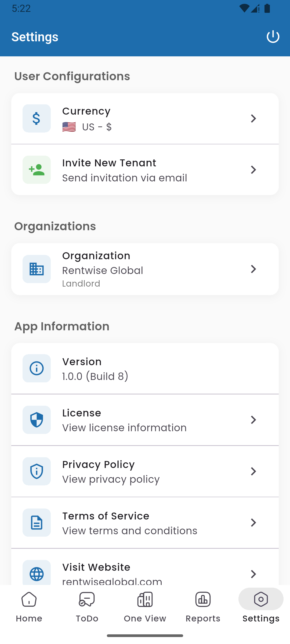
Task: Open the Reports tab
Action: pos(203,607)
